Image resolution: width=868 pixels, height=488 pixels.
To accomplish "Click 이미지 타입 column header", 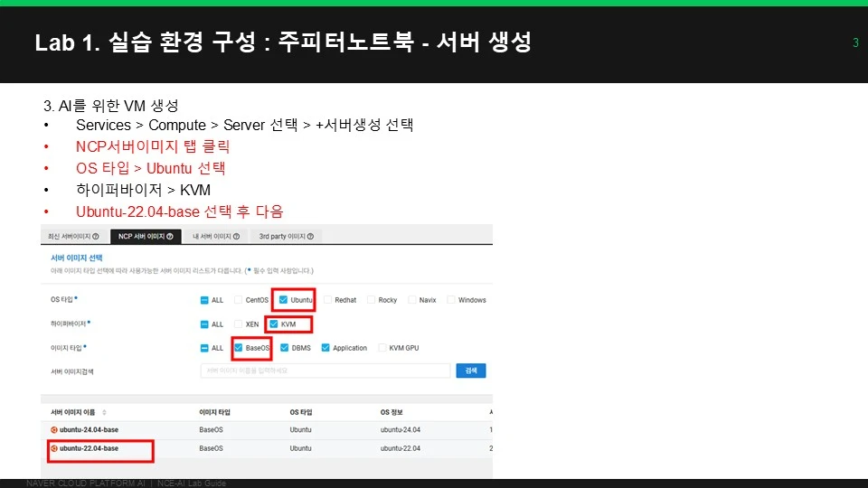I will tap(215, 412).
